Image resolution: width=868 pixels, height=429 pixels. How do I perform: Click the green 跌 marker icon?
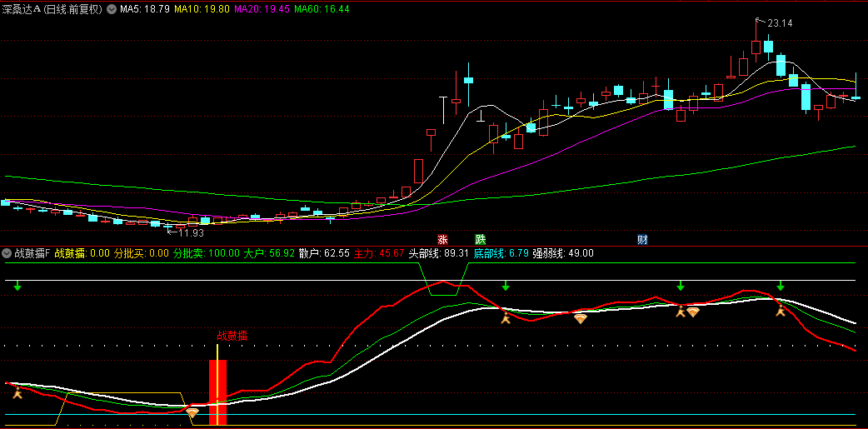[x=480, y=240]
